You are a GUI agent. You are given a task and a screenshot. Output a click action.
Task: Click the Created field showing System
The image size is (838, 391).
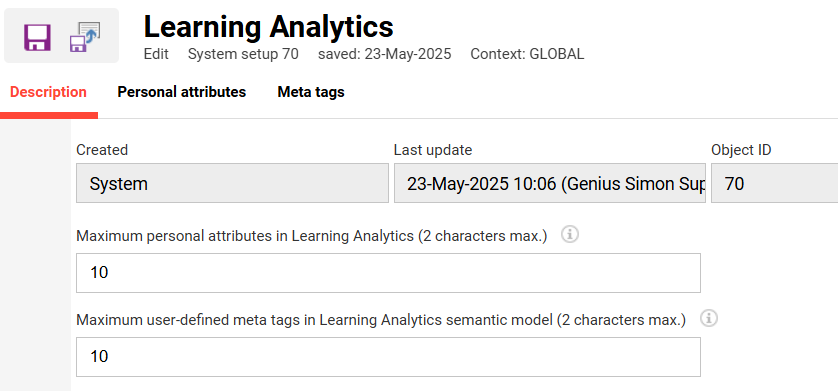click(232, 183)
